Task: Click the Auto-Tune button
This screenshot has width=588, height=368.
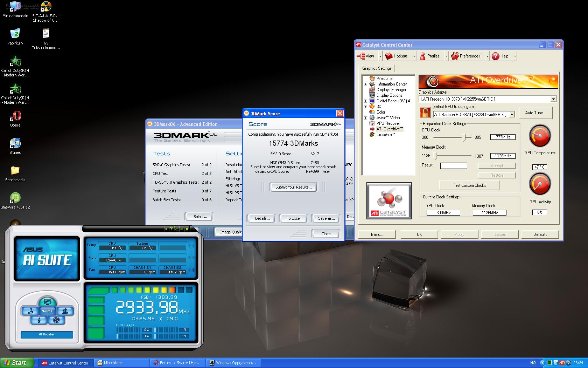Action: pos(535,113)
